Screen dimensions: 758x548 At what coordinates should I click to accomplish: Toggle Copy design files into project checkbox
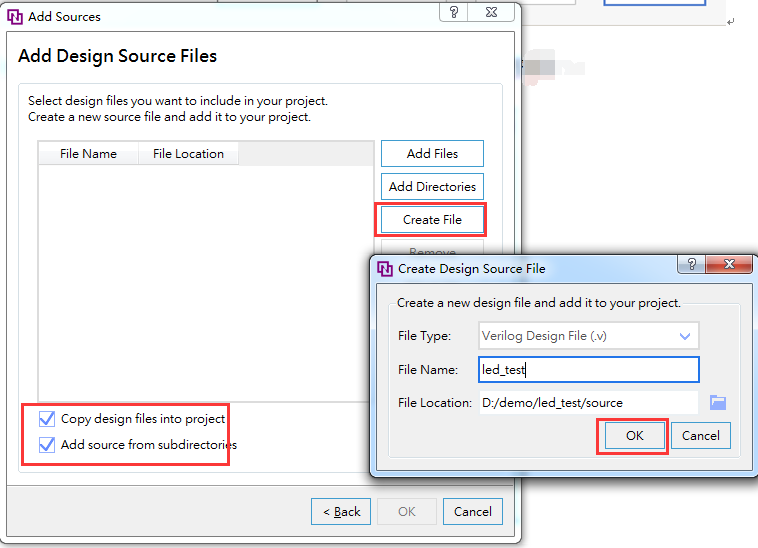click(x=47, y=419)
